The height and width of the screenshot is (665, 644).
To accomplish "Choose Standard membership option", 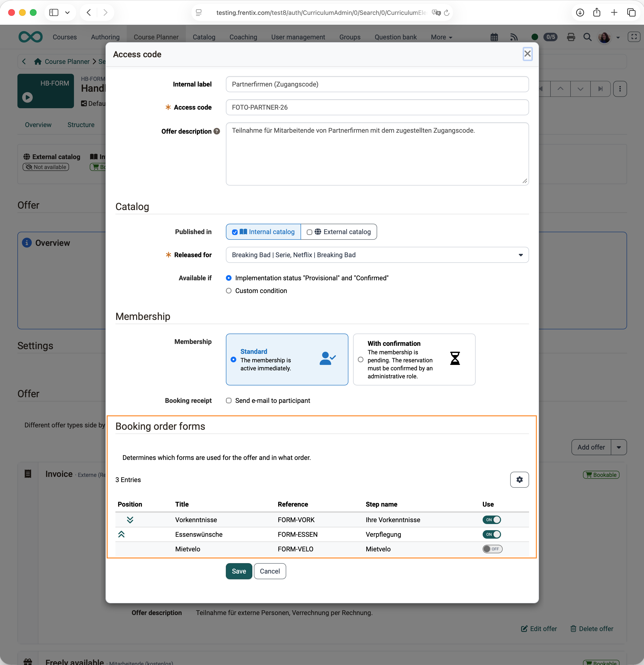I will [x=287, y=359].
